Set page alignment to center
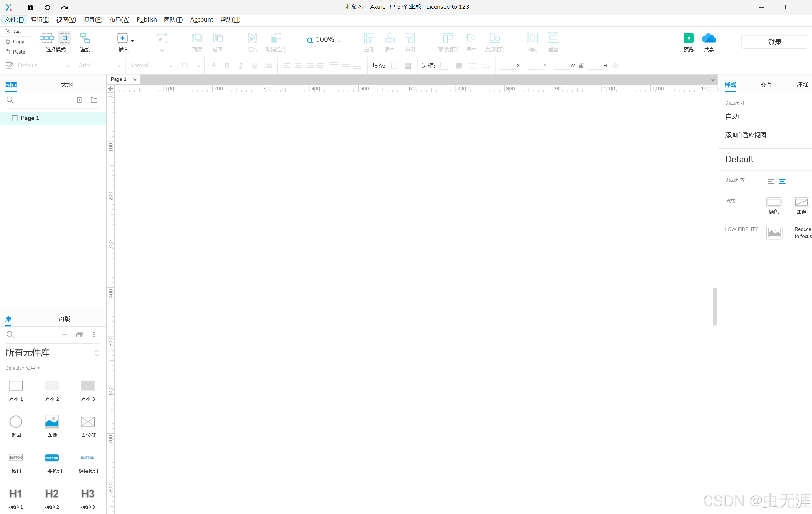 coord(782,181)
